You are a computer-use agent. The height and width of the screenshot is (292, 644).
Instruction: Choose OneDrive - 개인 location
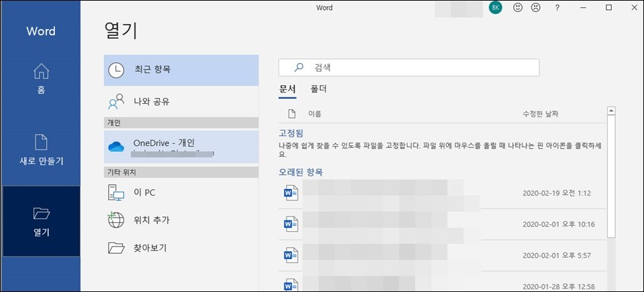(x=181, y=147)
